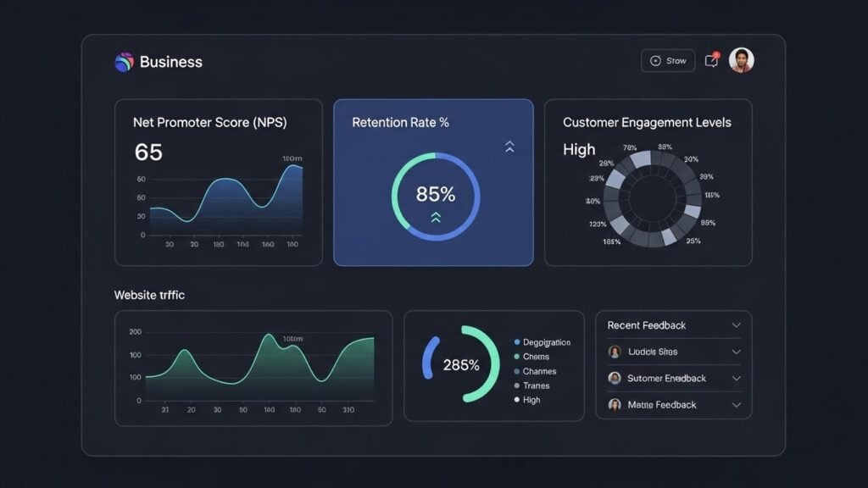Click the target icon inside the Stow button
868x488 pixels.
coord(654,60)
